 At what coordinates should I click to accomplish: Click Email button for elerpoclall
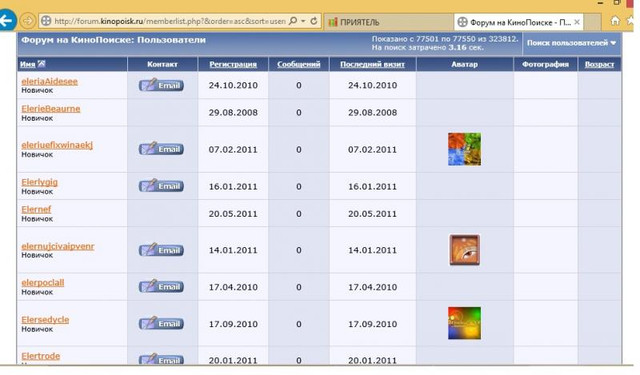[161, 286]
